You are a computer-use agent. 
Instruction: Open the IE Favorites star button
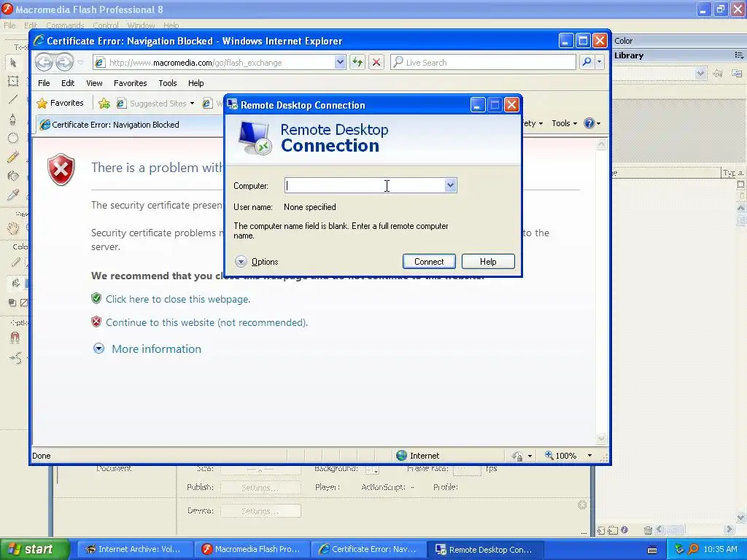(x=60, y=103)
